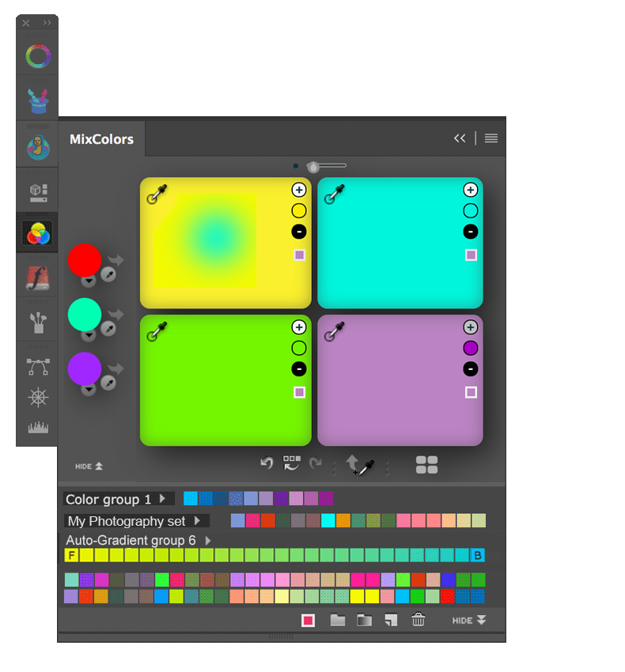
Task: Click the eyedropper in the yellow mixing pad
Action: (157, 194)
